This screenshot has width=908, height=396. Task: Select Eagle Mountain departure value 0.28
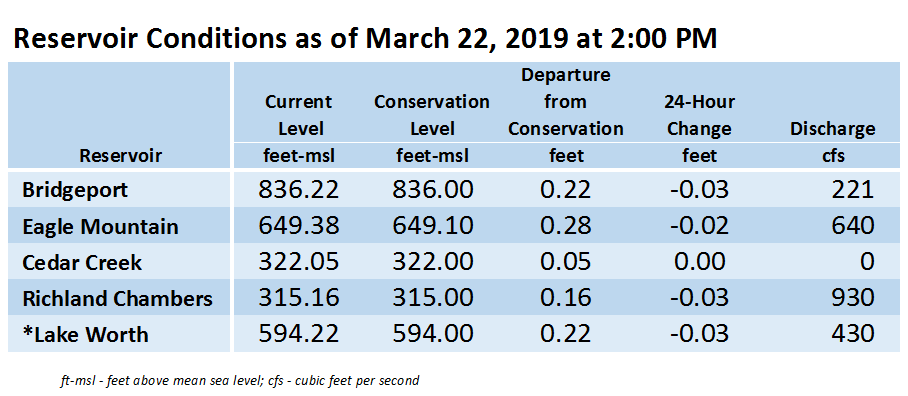(566, 226)
